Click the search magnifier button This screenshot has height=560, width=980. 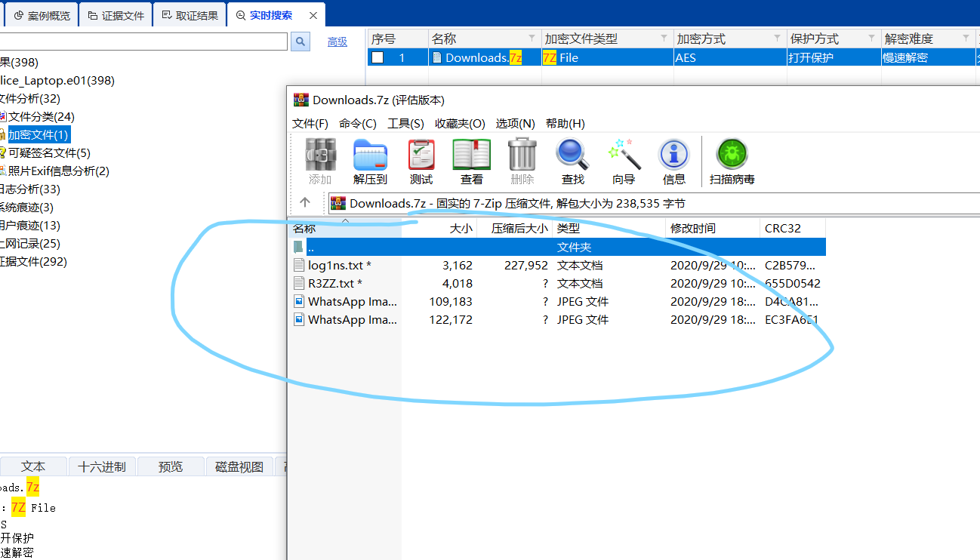point(300,42)
